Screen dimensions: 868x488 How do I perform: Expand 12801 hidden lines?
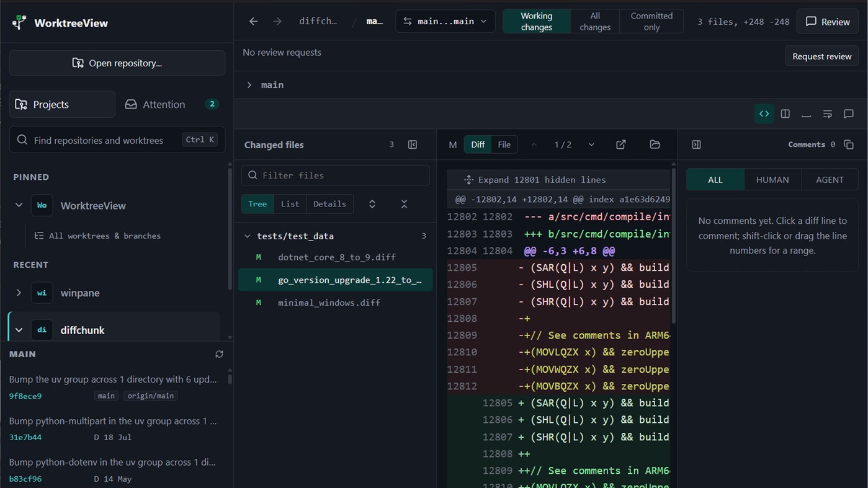(x=558, y=180)
